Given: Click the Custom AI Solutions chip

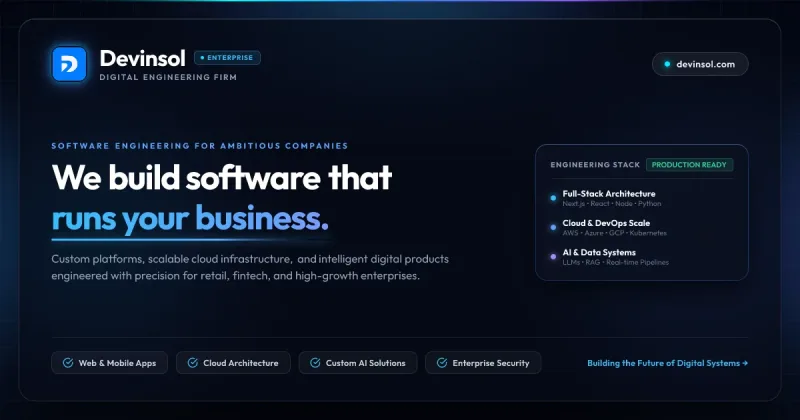Looking at the screenshot, I should (x=358, y=363).
